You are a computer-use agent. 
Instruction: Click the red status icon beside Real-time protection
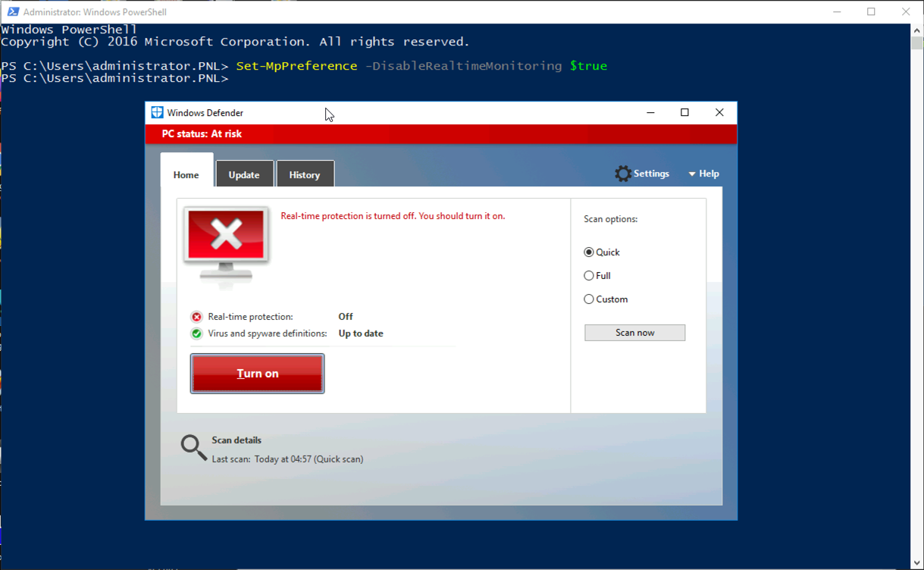(x=196, y=316)
